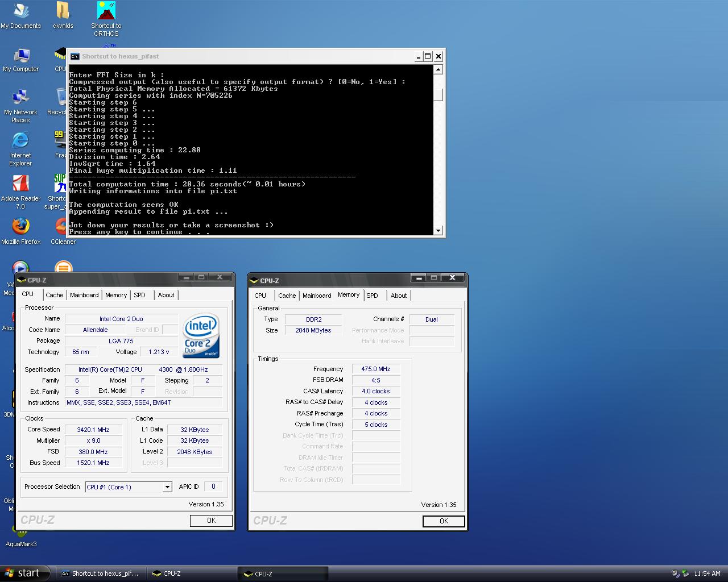The height and width of the screenshot is (582, 728).
Task: Click the APIC ID field
Action: click(213, 487)
